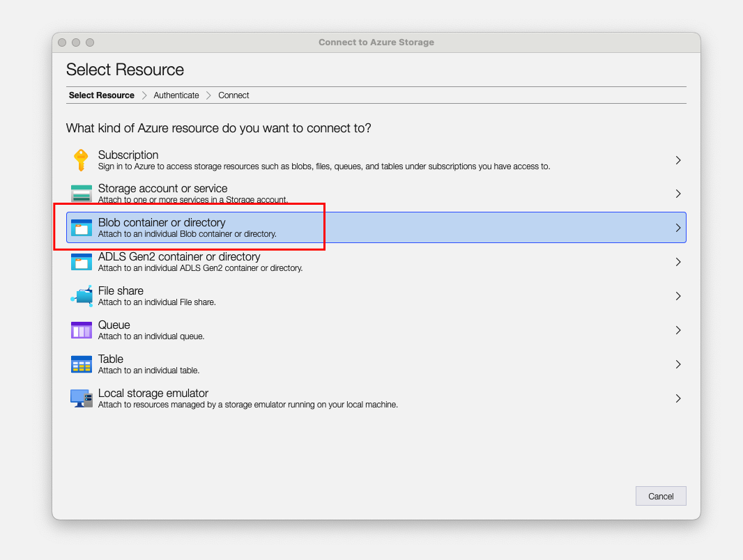
Task: Go to the Connect step
Action: pos(233,95)
